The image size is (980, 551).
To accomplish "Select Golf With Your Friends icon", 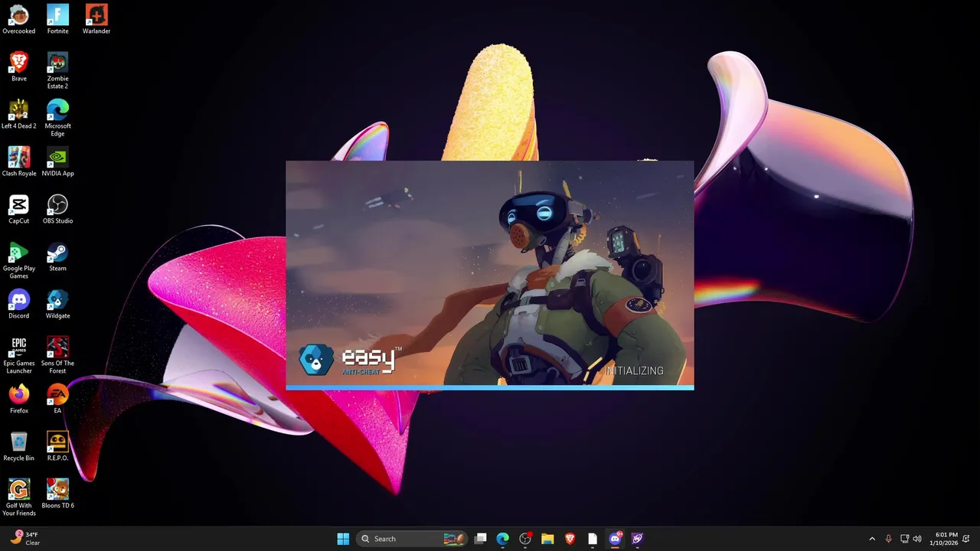I will coord(18,497).
